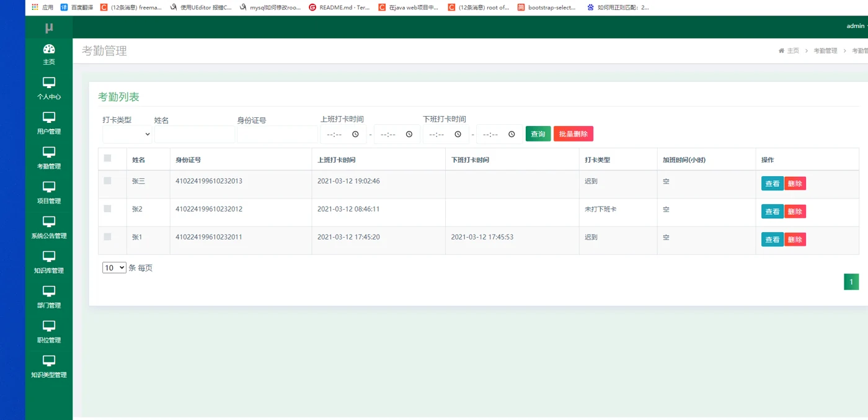Delete the attendance record of 张三
This screenshot has width=868, height=420.
[x=795, y=184]
